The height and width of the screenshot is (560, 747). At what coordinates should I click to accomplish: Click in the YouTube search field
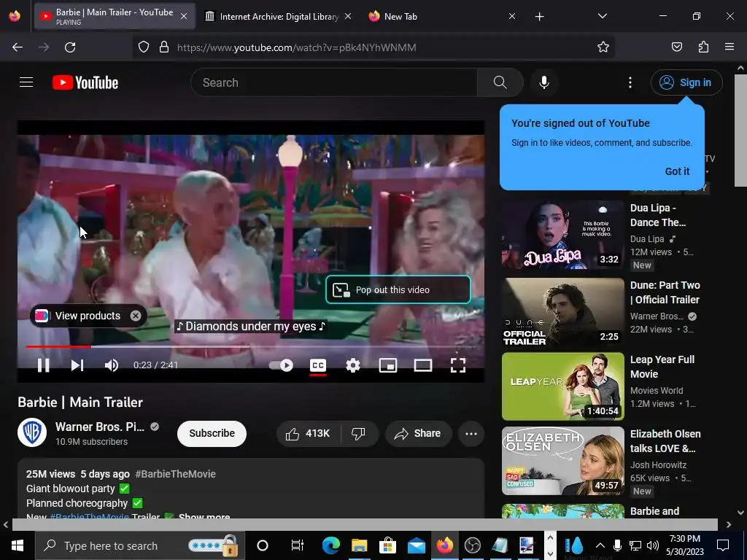[333, 82]
